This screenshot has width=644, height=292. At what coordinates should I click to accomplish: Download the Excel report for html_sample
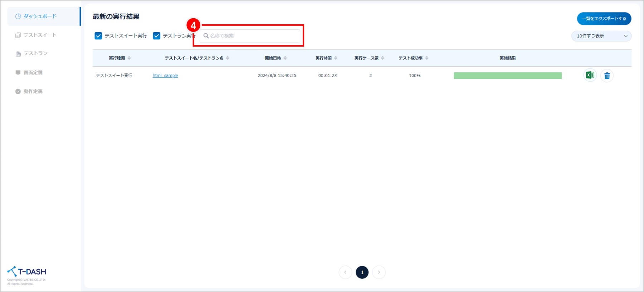click(590, 75)
